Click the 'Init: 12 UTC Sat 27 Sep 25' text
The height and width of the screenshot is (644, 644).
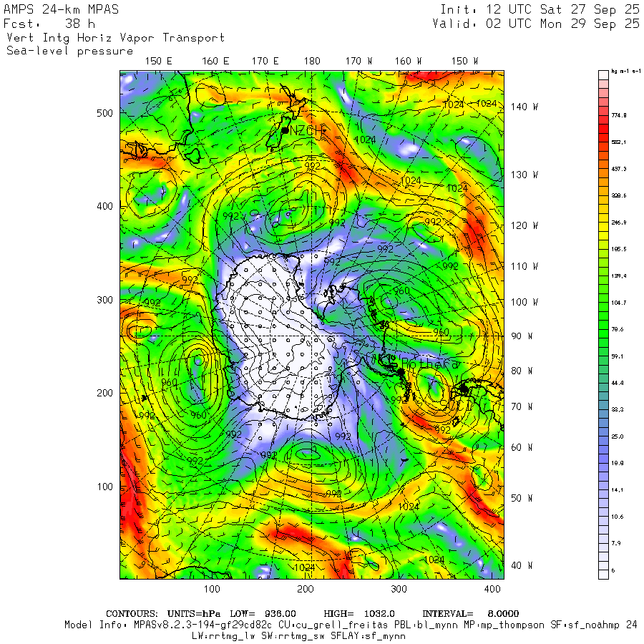click(x=540, y=9)
